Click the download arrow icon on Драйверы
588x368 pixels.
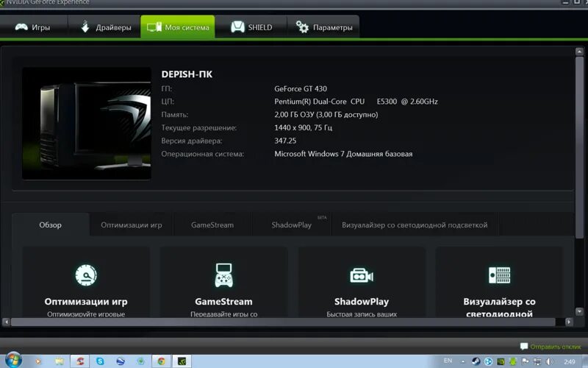point(85,26)
